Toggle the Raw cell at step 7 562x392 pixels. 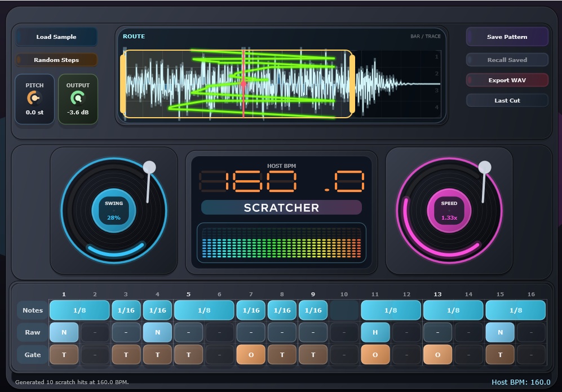click(251, 332)
